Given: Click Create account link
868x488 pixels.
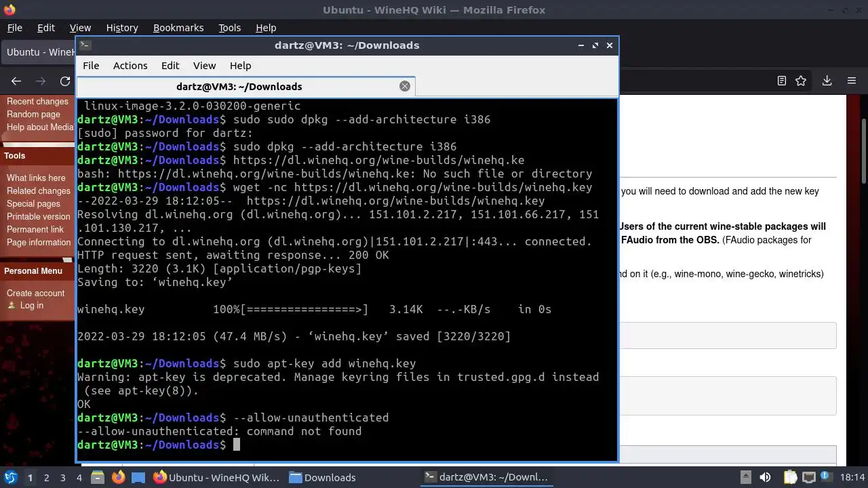Looking at the screenshot, I should pyautogui.click(x=35, y=293).
